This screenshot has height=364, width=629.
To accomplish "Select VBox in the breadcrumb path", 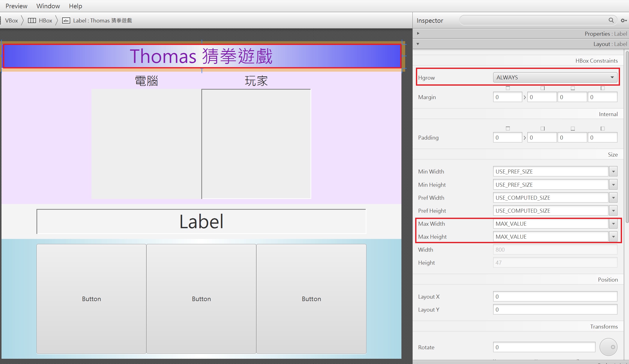I will 11,20.
